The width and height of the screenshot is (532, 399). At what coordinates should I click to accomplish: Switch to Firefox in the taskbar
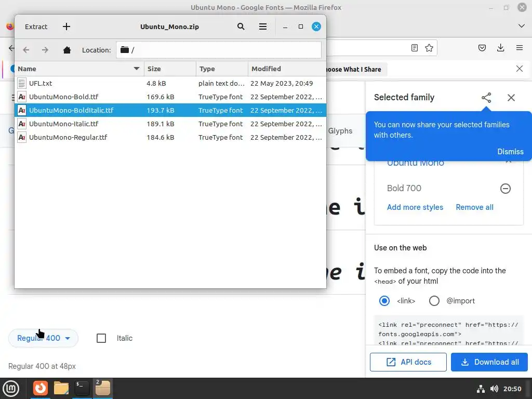pyautogui.click(x=41, y=389)
